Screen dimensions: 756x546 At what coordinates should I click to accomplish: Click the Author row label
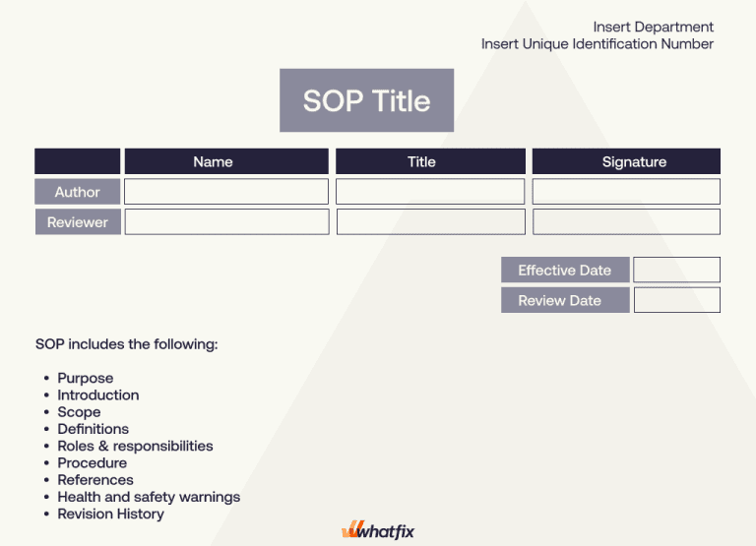pyautogui.click(x=78, y=192)
